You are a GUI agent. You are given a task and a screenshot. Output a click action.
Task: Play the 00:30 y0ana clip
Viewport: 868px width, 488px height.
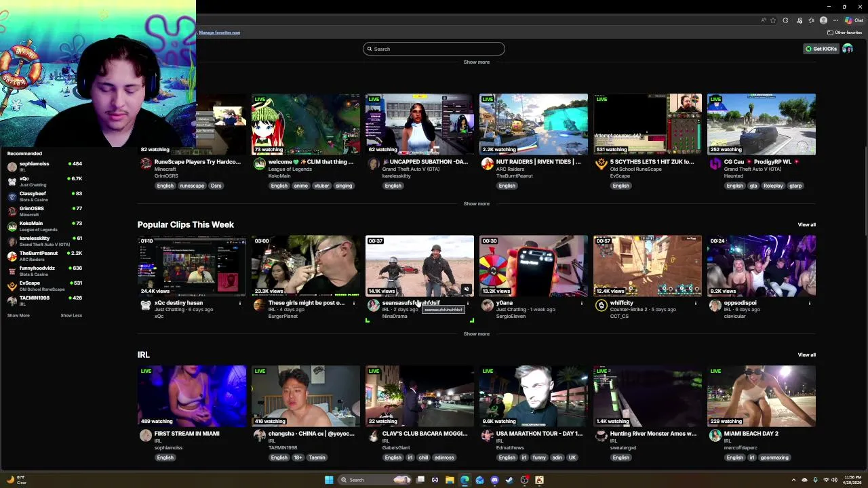(534, 266)
